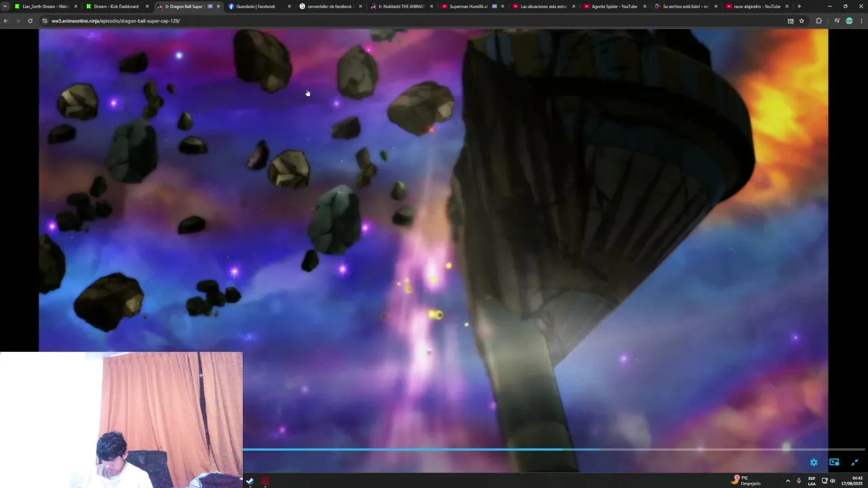The image size is (868, 488).
Task: Open the blocked camera permission icon in address bar
Action: [790, 21]
